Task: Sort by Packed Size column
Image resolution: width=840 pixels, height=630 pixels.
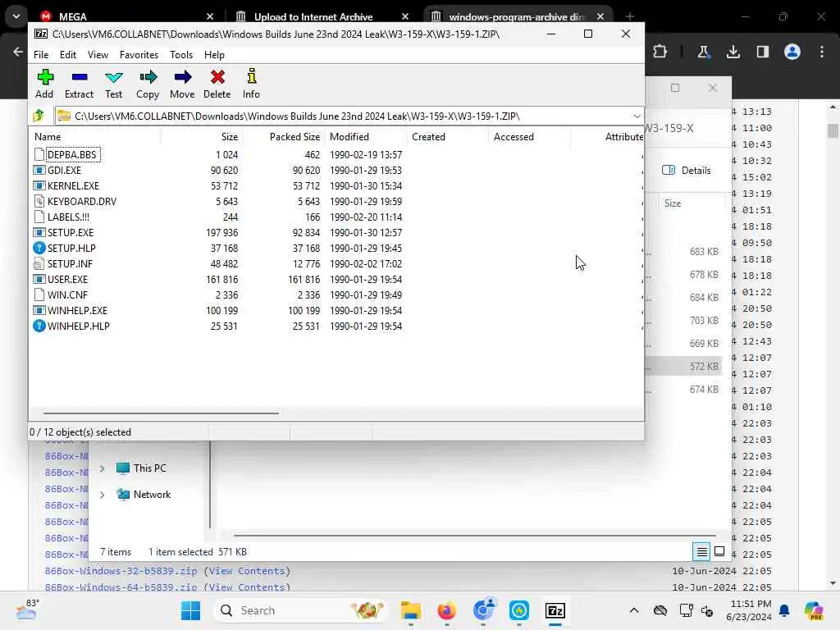Action: click(283, 137)
